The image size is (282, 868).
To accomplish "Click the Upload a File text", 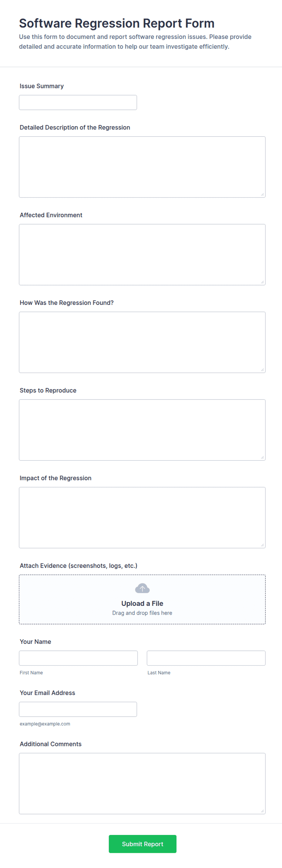I will [142, 603].
